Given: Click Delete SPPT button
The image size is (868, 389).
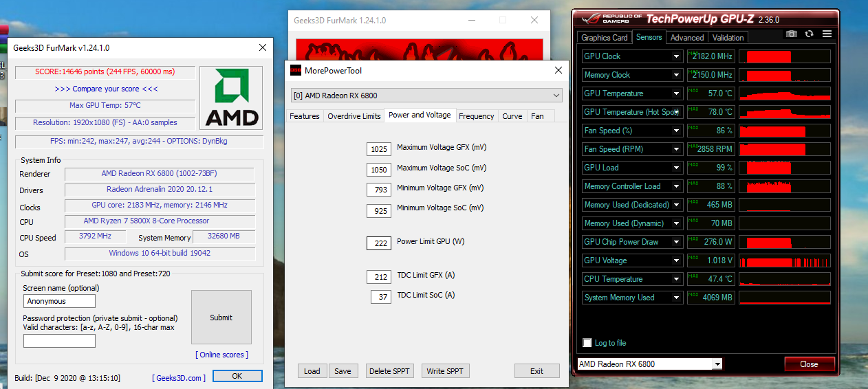Looking at the screenshot, I should (x=389, y=371).
